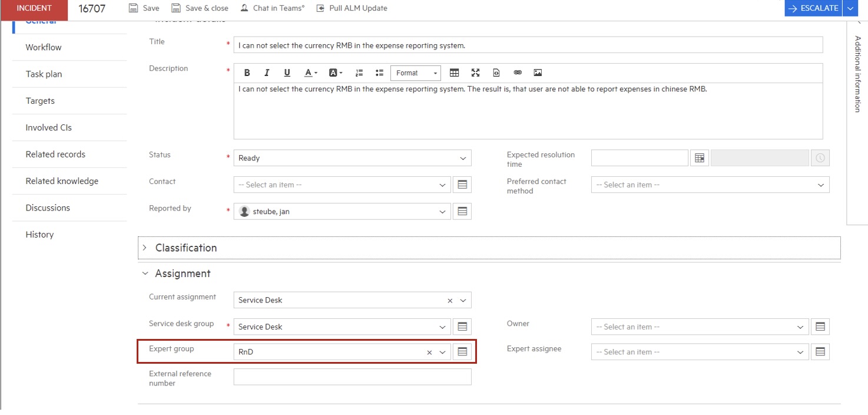Open the calendar picker for Expected resolution time
The height and width of the screenshot is (415, 868).
699,157
